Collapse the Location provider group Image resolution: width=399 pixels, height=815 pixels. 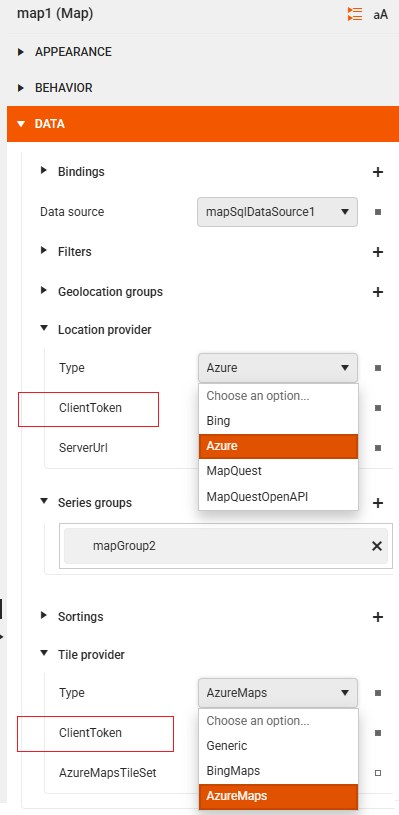tap(44, 328)
